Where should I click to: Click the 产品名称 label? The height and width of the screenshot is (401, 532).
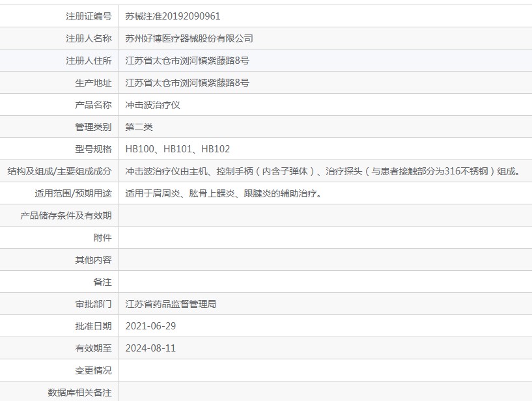coord(93,105)
